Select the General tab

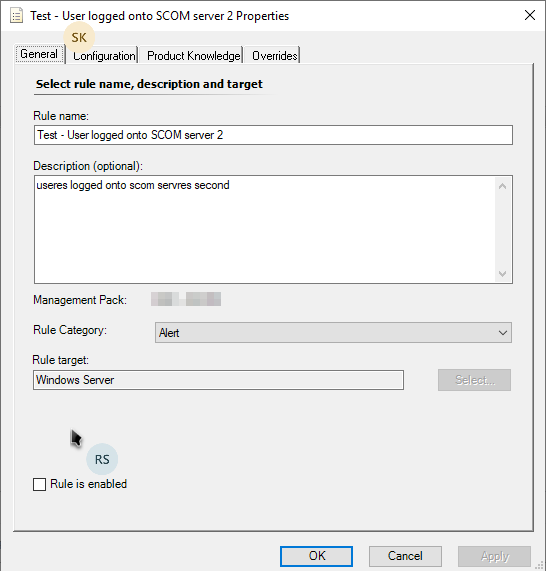(x=39, y=54)
